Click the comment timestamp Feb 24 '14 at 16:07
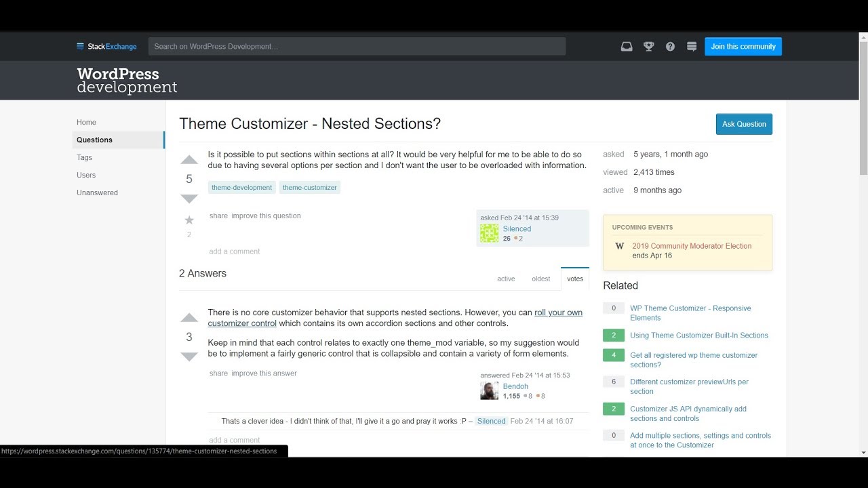 coord(542,421)
